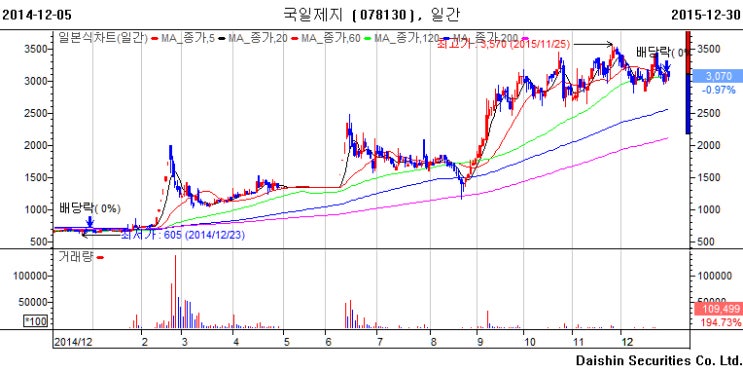Screen dimensions: 743x372
Task: Click the start date 2014-12-05
Action: [x=36, y=15]
